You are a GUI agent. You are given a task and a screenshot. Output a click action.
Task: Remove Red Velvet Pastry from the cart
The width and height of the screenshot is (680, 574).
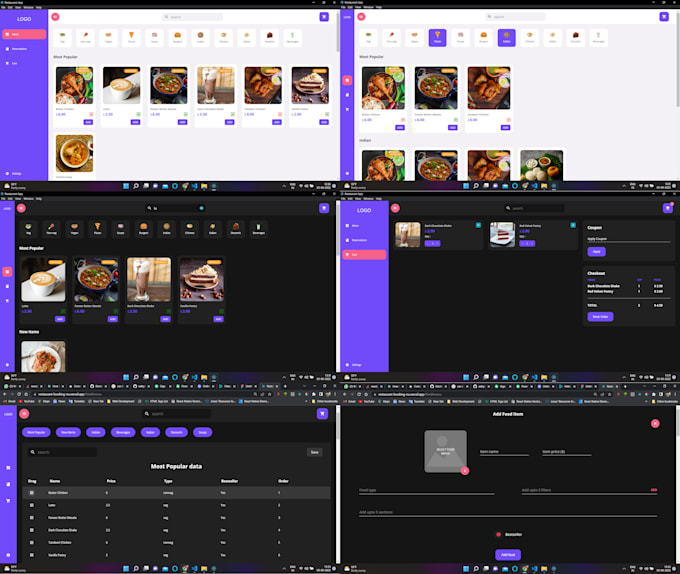pyautogui.click(x=573, y=225)
